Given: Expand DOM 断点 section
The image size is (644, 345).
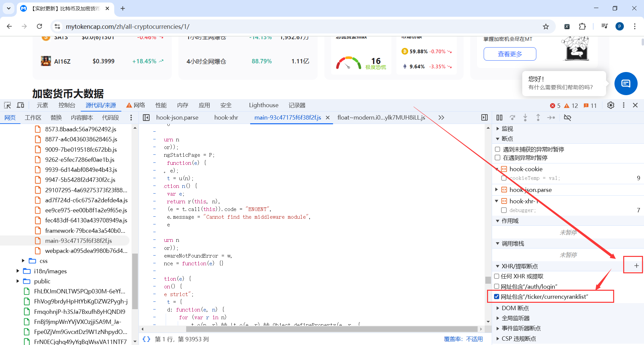Looking at the screenshot, I should [x=498, y=308].
